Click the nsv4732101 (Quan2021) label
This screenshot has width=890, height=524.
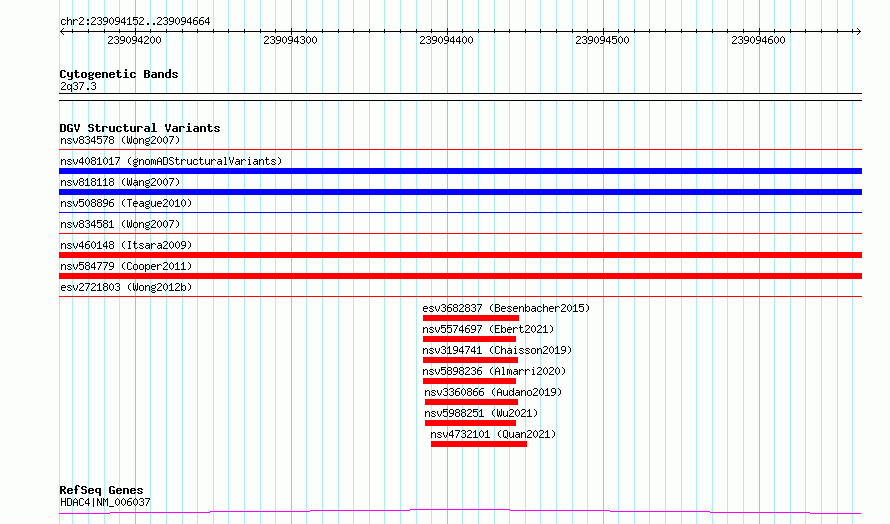493,434
